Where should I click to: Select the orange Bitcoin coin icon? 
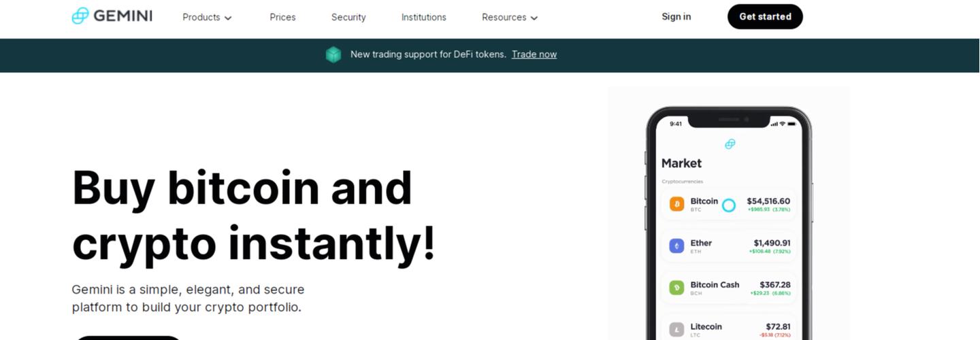(676, 204)
